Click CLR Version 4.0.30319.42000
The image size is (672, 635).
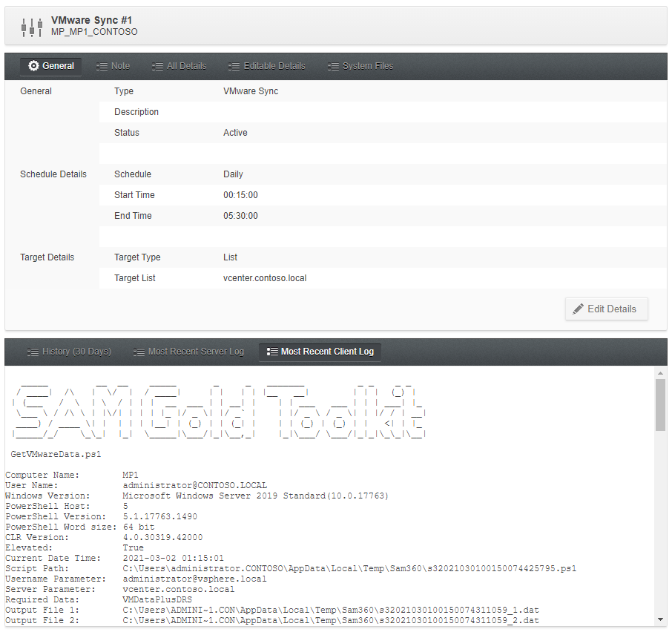click(162, 537)
